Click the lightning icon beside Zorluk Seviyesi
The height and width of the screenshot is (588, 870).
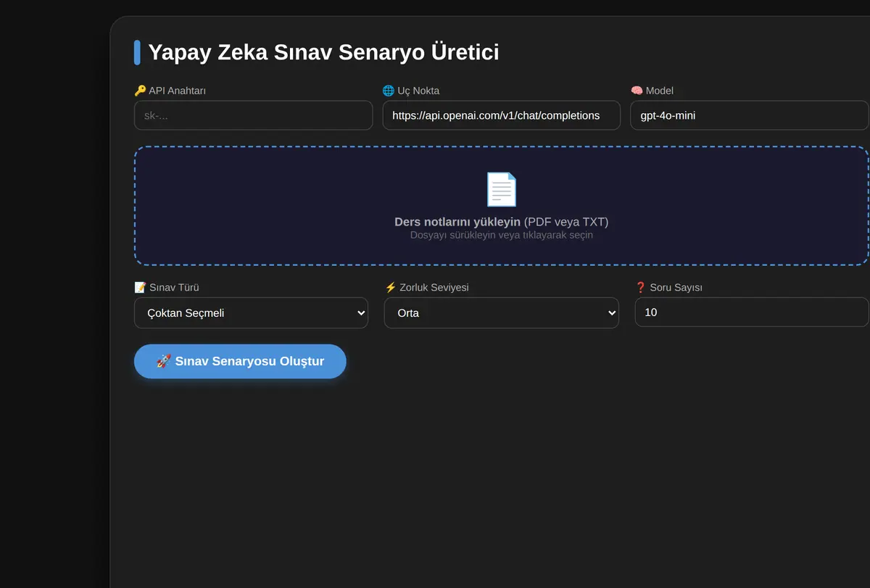(391, 287)
